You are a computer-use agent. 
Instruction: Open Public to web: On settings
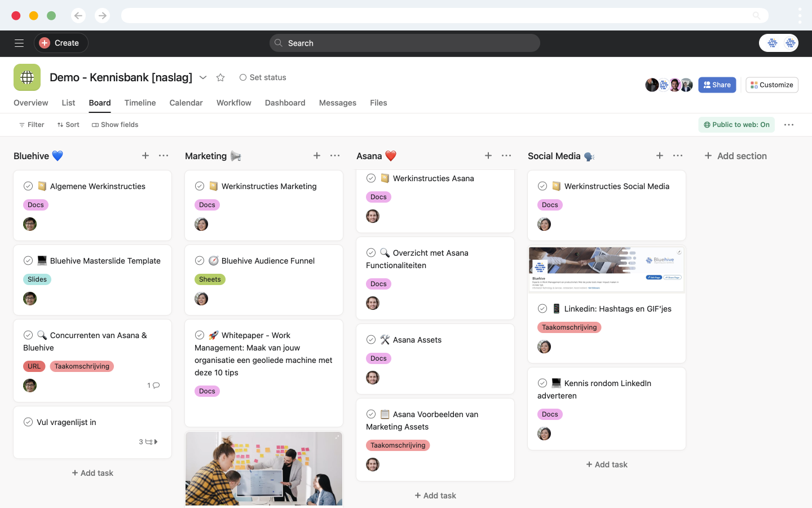point(736,125)
